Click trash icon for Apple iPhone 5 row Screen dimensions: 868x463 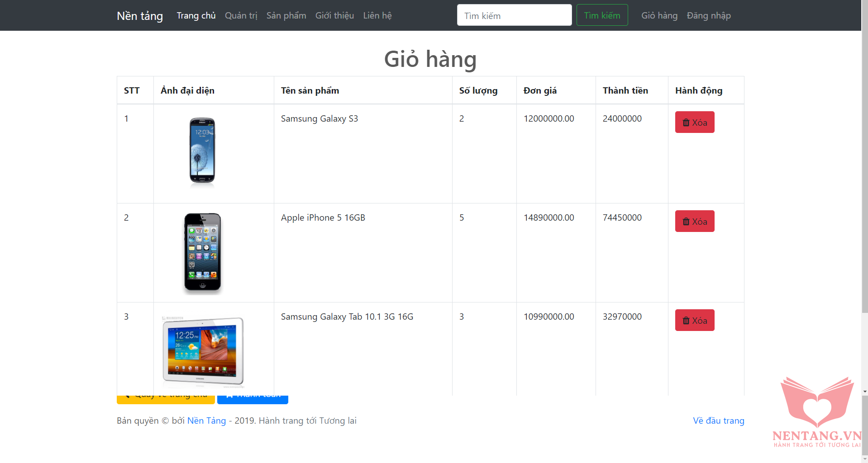tap(686, 222)
